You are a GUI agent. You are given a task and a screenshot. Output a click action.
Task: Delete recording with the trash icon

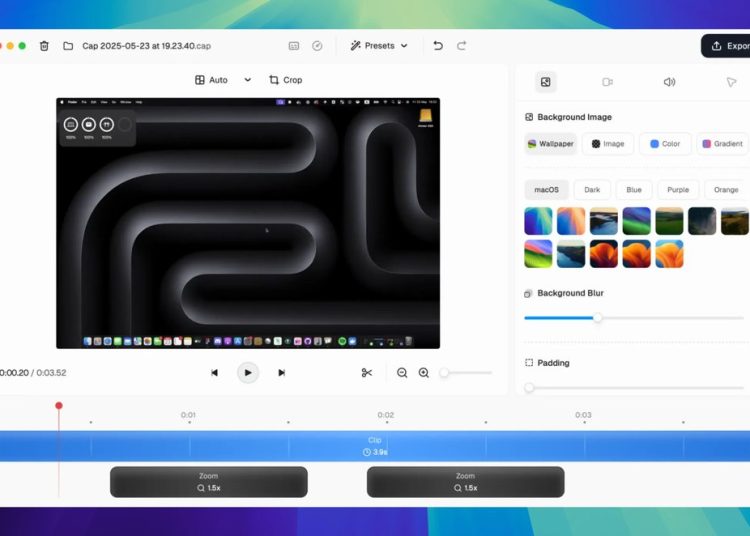coord(44,46)
